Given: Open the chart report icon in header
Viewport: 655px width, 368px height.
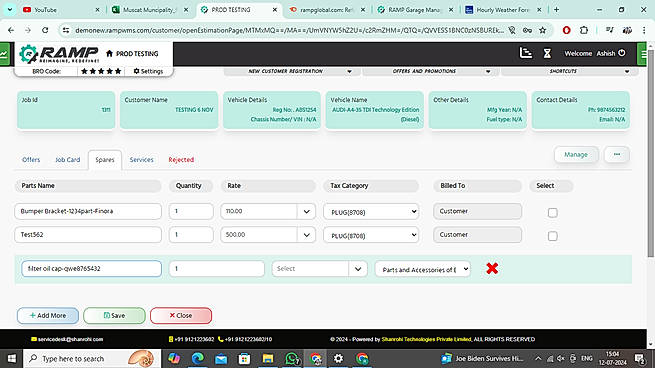Looking at the screenshot, I should 526,53.
